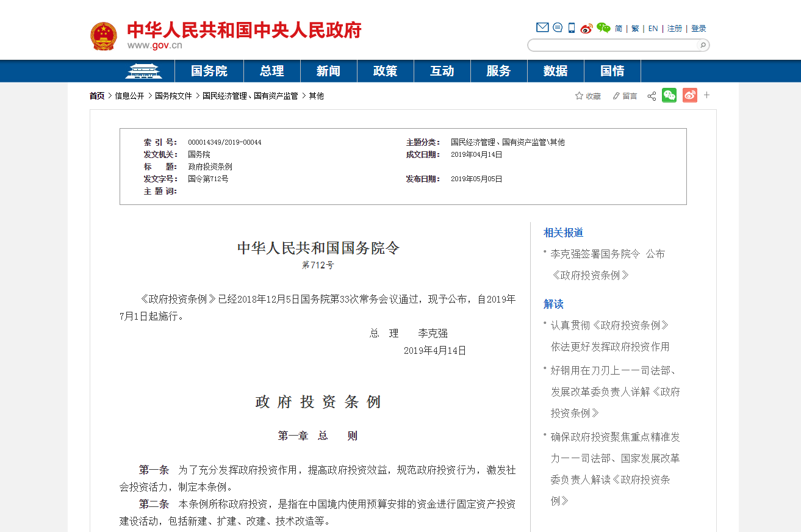Click the 国务院文件 breadcrumb link
This screenshot has width=801, height=532.
173,96
